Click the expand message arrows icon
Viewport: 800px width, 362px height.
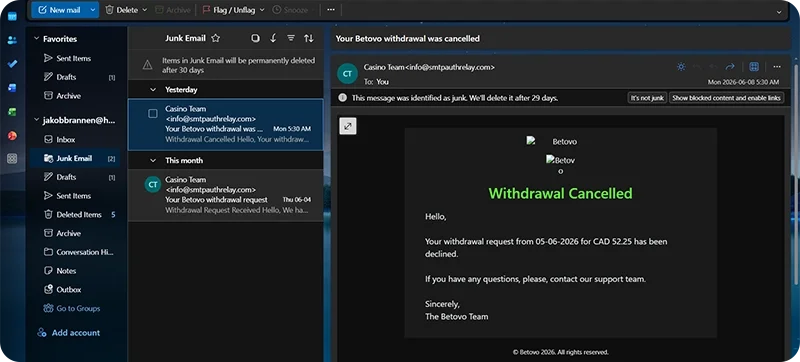click(348, 126)
